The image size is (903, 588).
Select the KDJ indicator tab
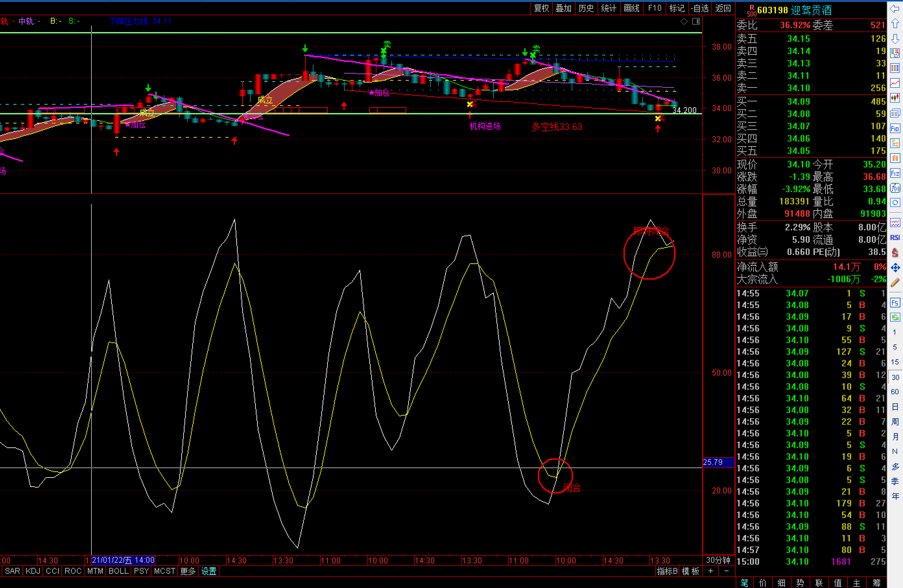pos(33,571)
